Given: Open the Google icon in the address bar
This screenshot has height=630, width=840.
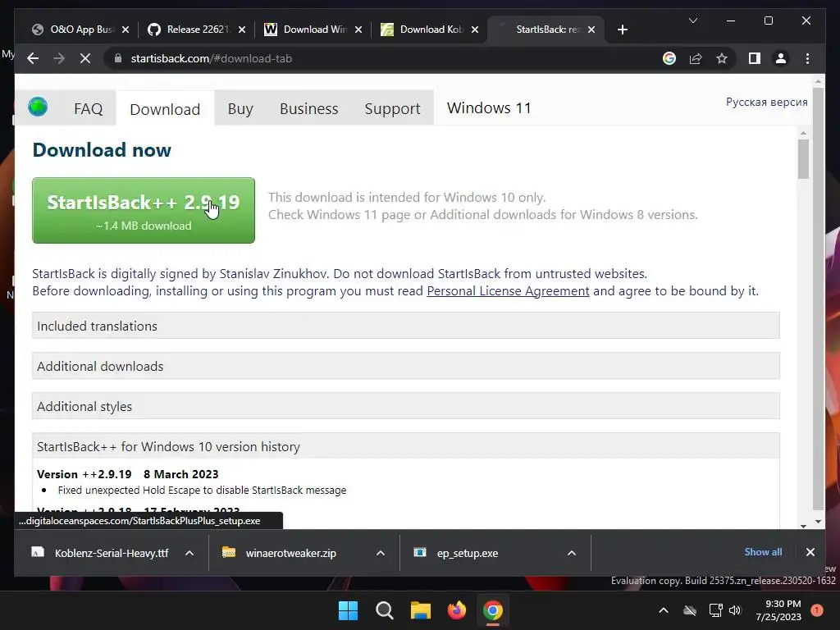Looking at the screenshot, I should pyautogui.click(x=669, y=58).
